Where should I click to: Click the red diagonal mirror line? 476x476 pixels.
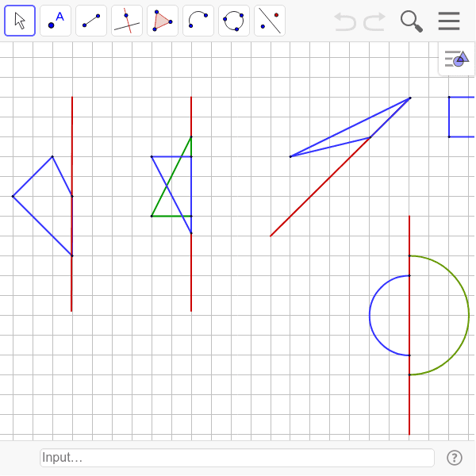tap(321, 186)
